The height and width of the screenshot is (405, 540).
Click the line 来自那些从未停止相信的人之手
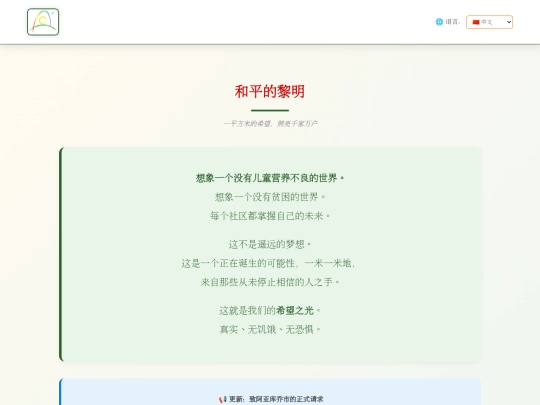click(x=270, y=282)
